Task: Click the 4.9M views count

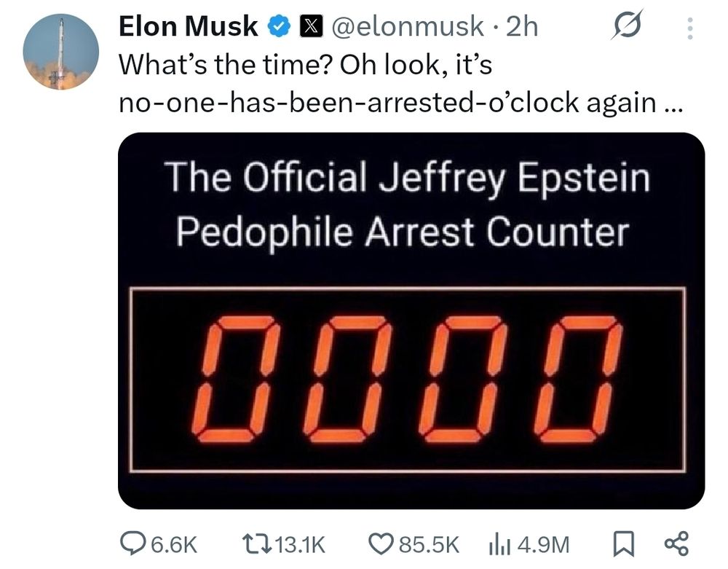Action: pos(542,544)
